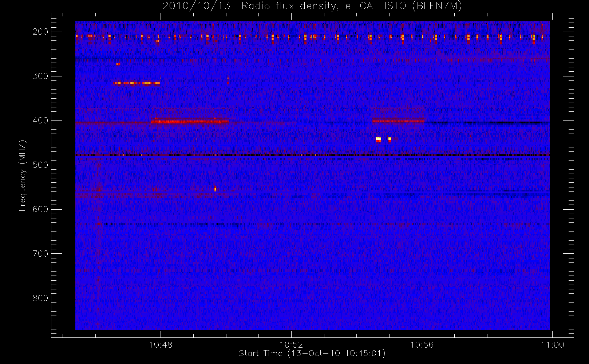Select the 800 frequency tick label
The width and height of the screenshot is (589, 364).
[40, 298]
